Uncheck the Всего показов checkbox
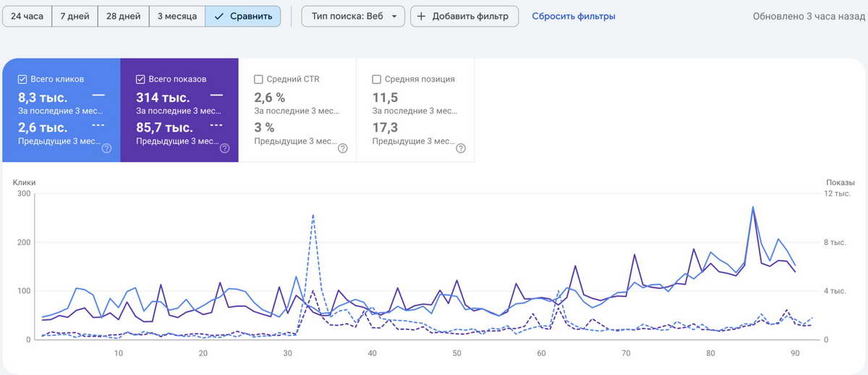Screen dimensions: 868x375 (140, 79)
